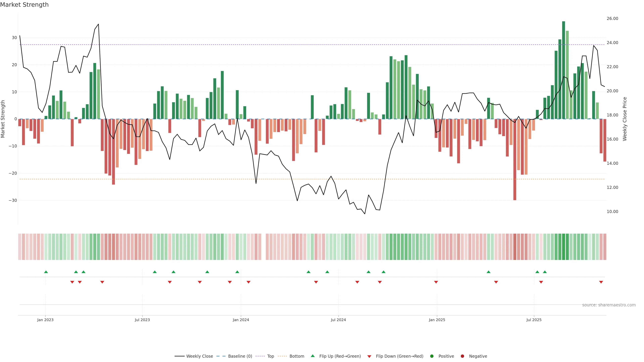
Task: Click the Jan 2024 x-axis label
Action: 241,320
